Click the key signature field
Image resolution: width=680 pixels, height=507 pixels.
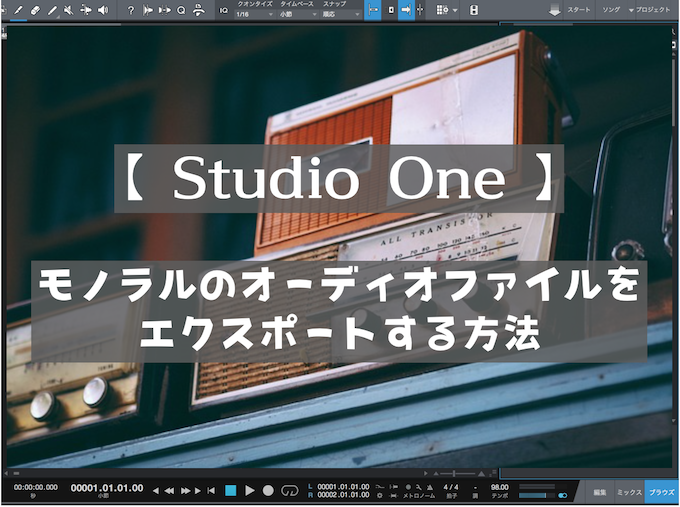coord(475,487)
